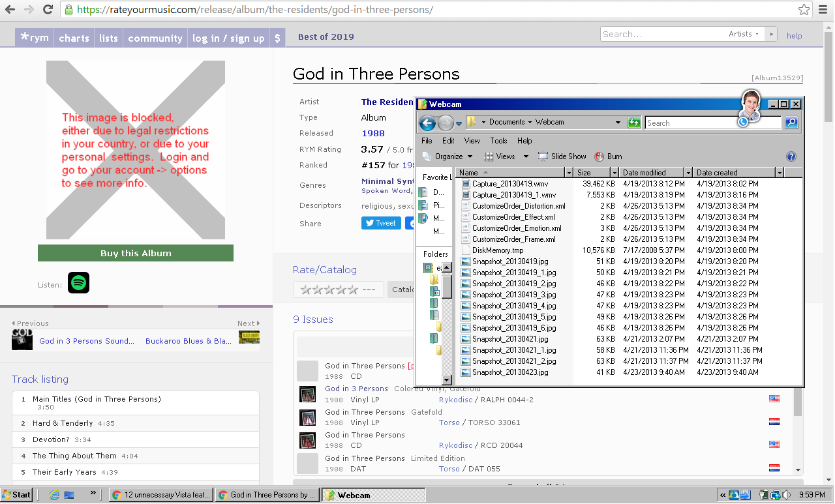The width and height of the screenshot is (835, 504).
Task: Expand the Views dropdown arrow
Action: [525, 156]
